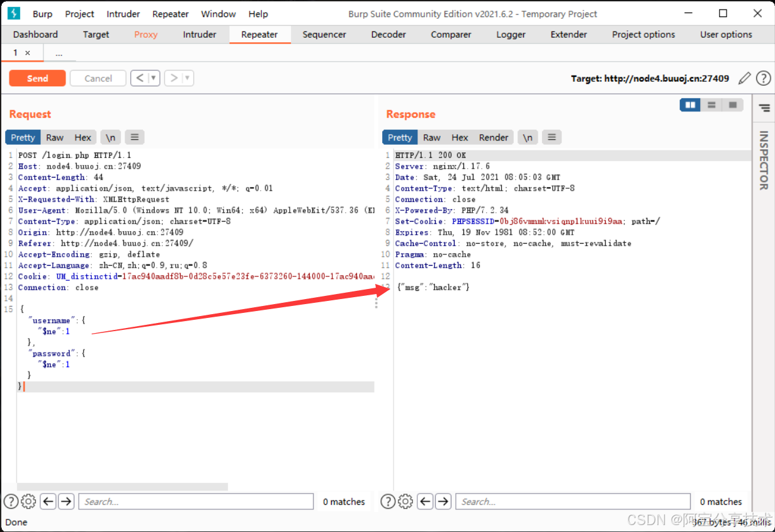Image resolution: width=775 pixels, height=532 pixels.
Task: Open the Help menu
Action: point(258,14)
